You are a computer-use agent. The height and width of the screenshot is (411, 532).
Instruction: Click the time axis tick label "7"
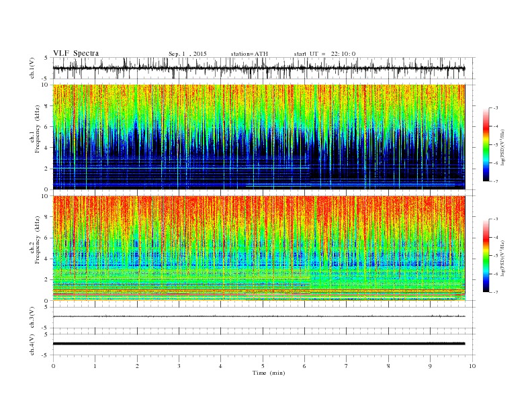point(347,366)
